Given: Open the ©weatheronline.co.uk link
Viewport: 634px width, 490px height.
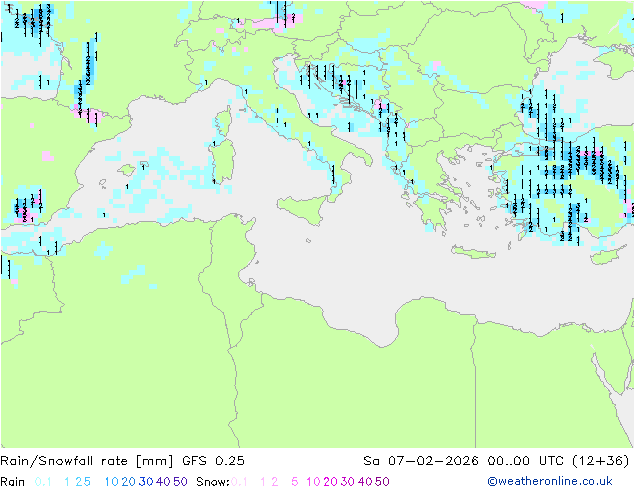Looking at the screenshot, I should click(550, 482).
